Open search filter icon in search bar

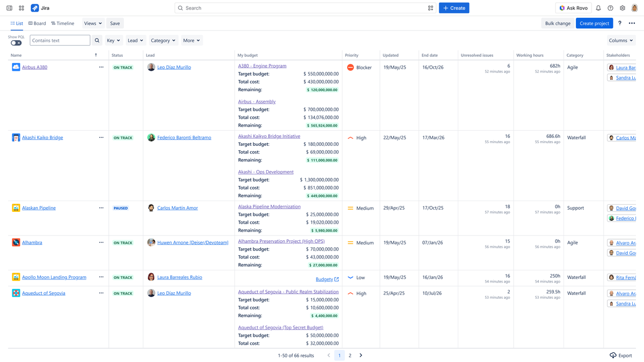pos(430,8)
